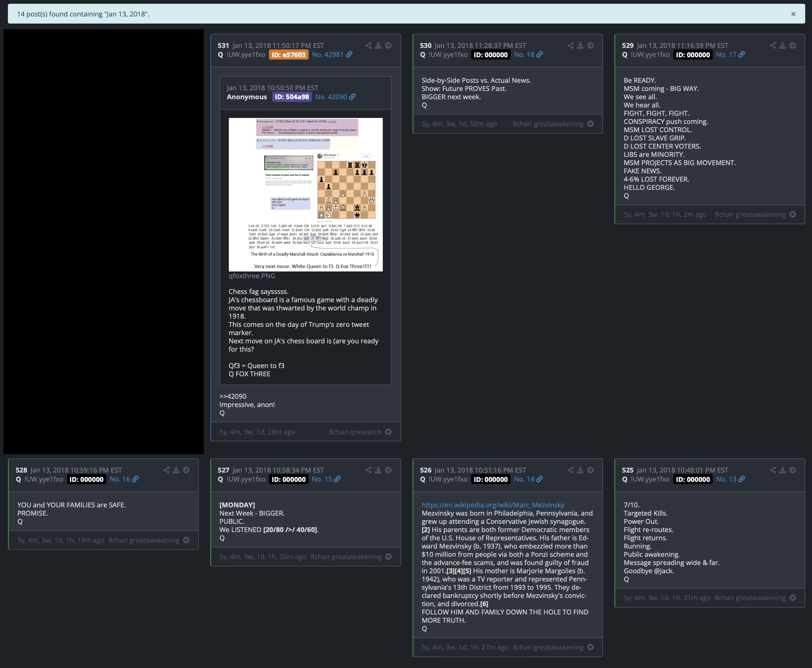Download post 531 image
Screen dimensions: 812x668
(x=378, y=45)
